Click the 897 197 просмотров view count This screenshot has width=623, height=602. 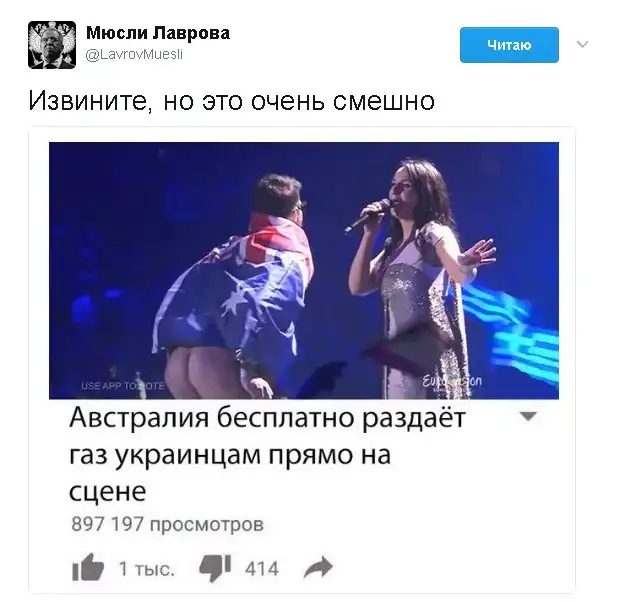167,524
